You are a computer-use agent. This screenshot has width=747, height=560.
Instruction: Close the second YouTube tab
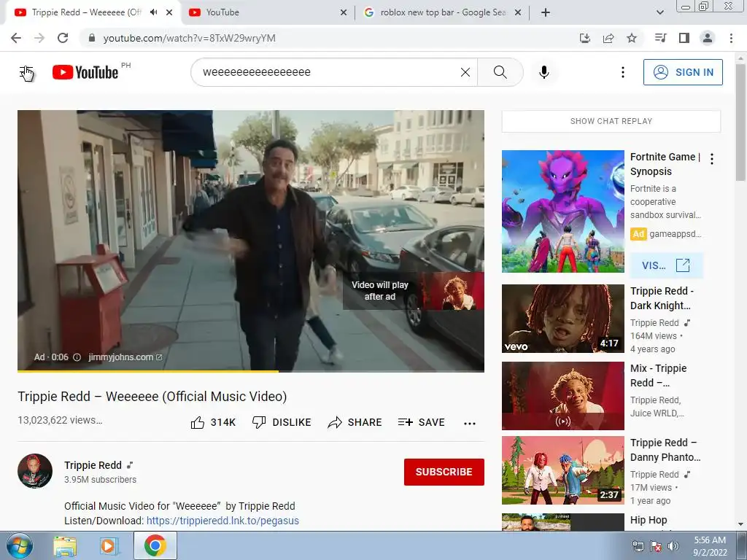(344, 12)
